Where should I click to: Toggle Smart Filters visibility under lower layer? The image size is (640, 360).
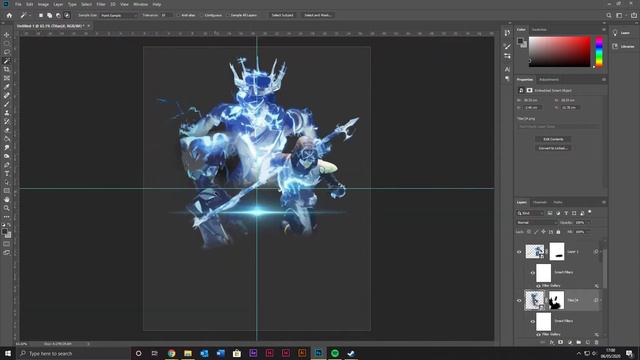pyautogui.click(x=533, y=321)
